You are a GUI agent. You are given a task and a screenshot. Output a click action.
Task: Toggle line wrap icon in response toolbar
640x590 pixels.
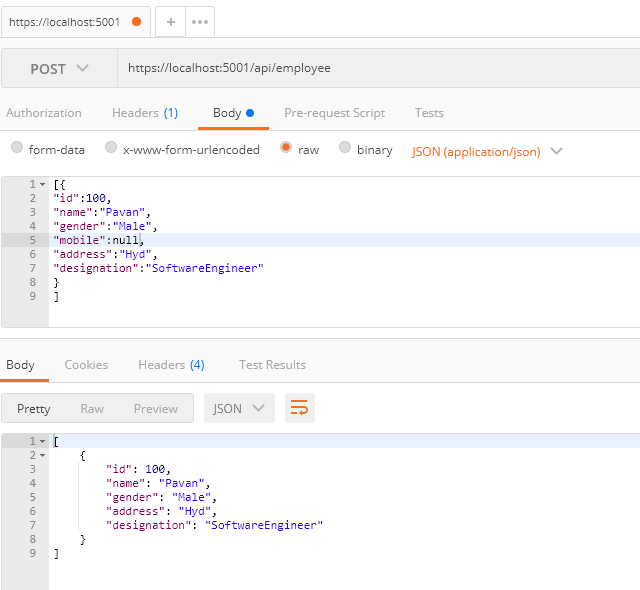300,408
